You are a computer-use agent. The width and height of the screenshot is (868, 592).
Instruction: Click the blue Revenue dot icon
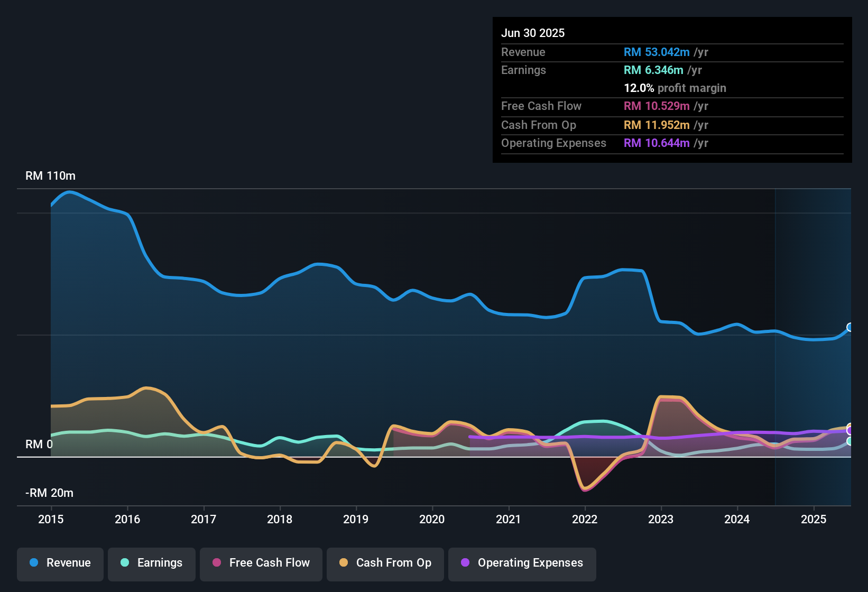(x=33, y=563)
